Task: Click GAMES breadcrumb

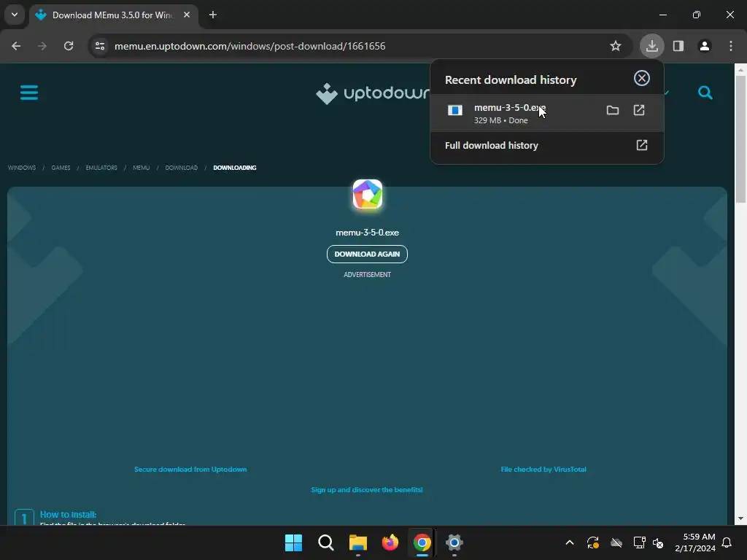Action: 61,168
